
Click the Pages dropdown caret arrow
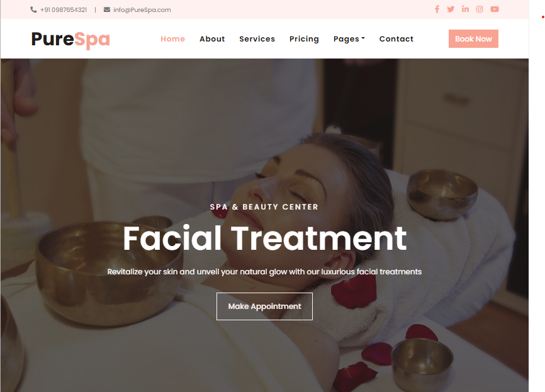point(363,38)
